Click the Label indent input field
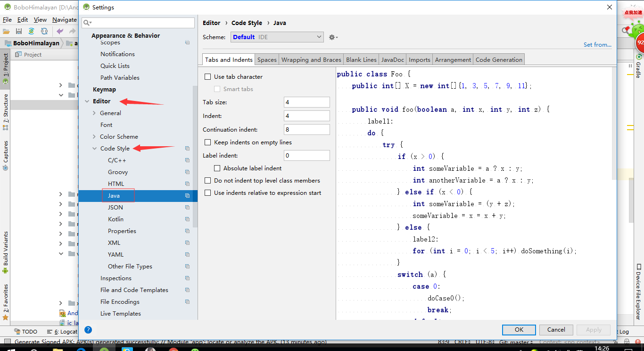This screenshot has height=351, width=644. (307, 155)
